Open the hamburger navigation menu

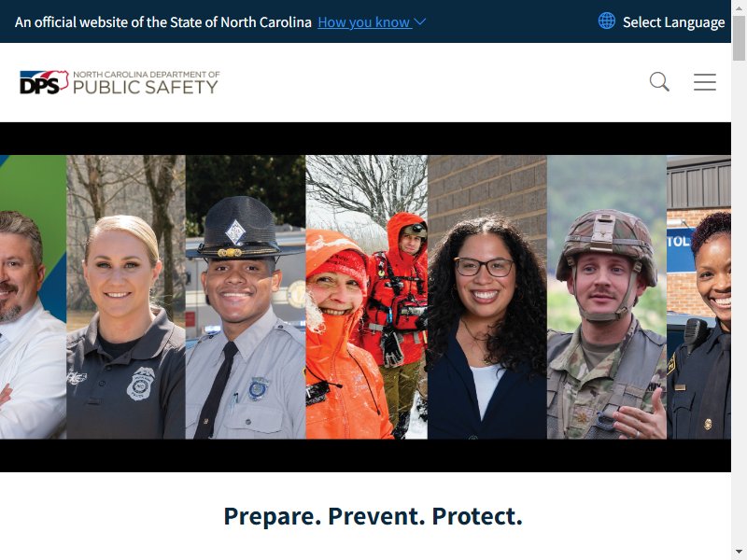(705, 82)
